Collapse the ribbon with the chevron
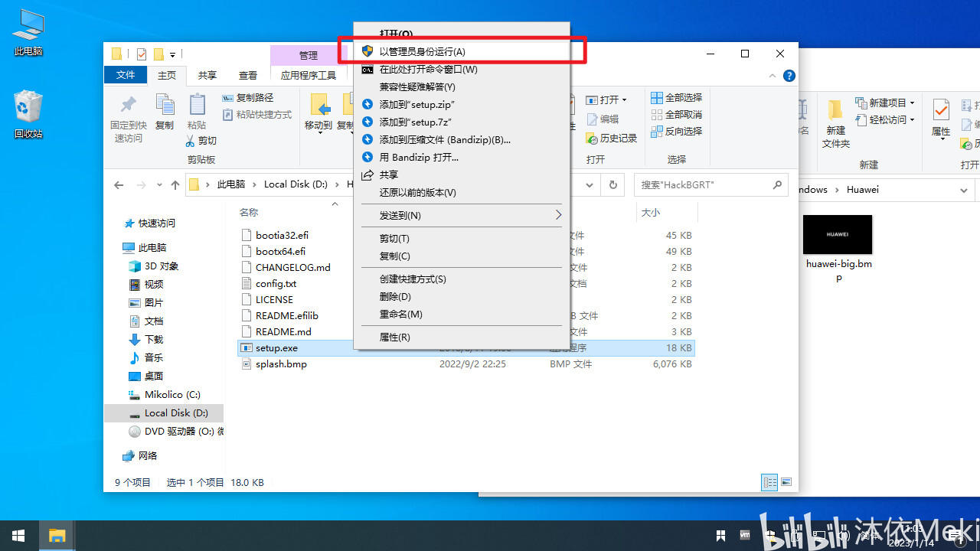The width and height of the screenshot is (980, 551). click(773, 76)
